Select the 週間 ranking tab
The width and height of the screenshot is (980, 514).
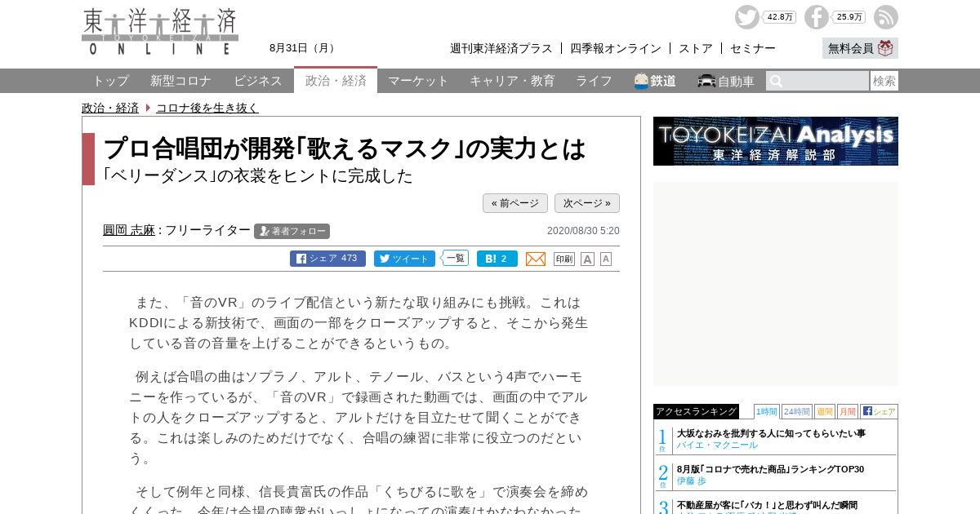coord(825,411)
